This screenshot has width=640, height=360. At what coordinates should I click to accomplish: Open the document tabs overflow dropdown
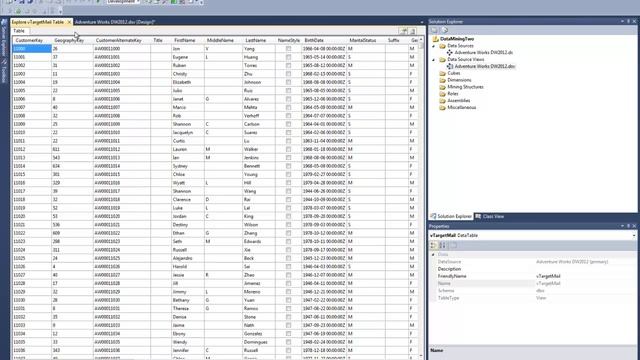422,22
